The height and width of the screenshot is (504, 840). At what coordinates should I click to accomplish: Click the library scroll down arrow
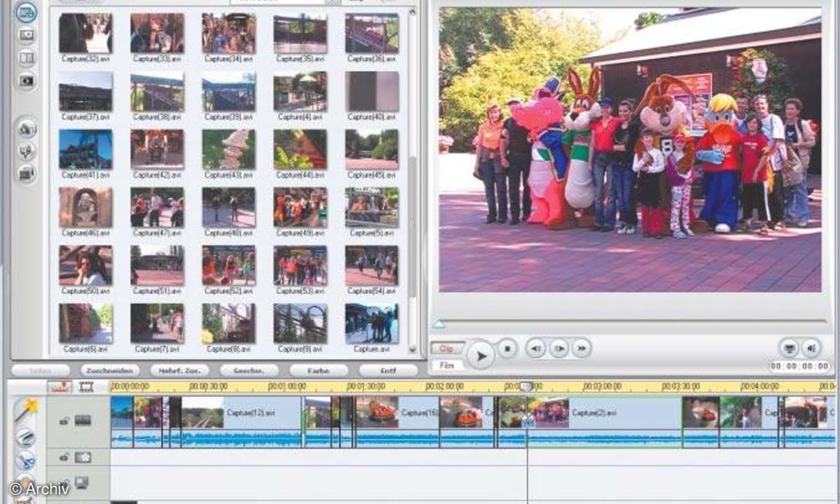point(412,349)
